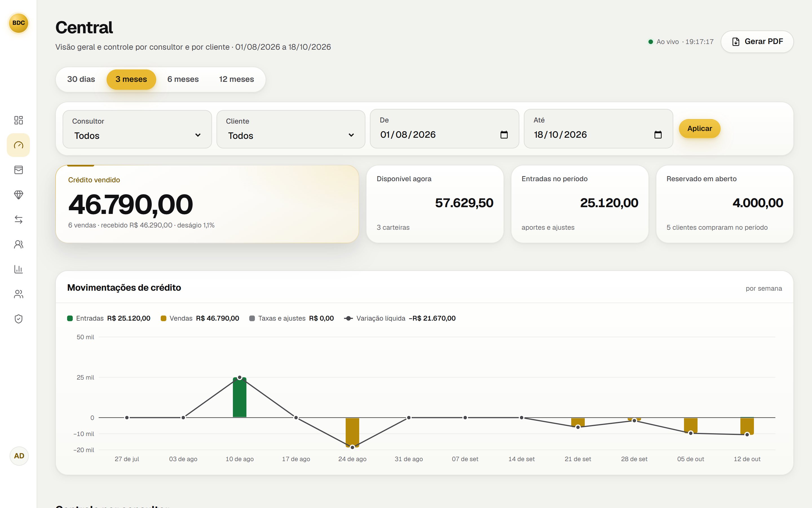812x508 pixels.
Task: Open the dashboard grid icon in sidebar
Action: tap(18, 120)
